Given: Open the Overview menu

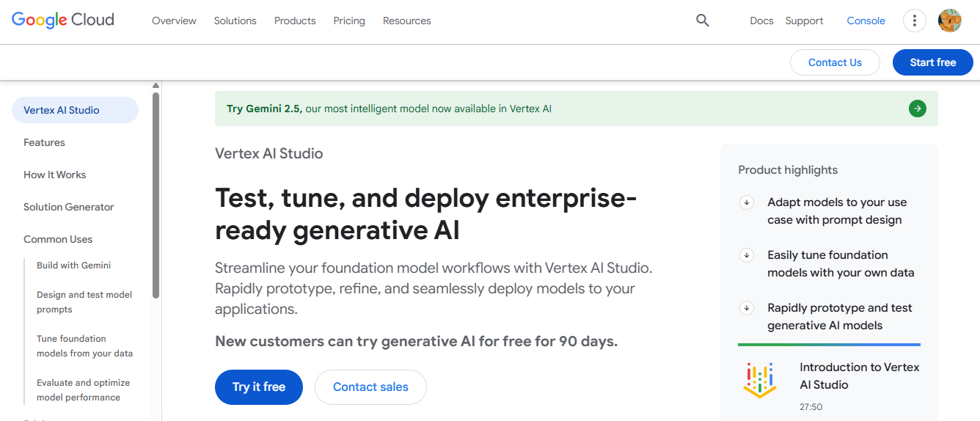Looking at the screenshot, I should 174,21.
